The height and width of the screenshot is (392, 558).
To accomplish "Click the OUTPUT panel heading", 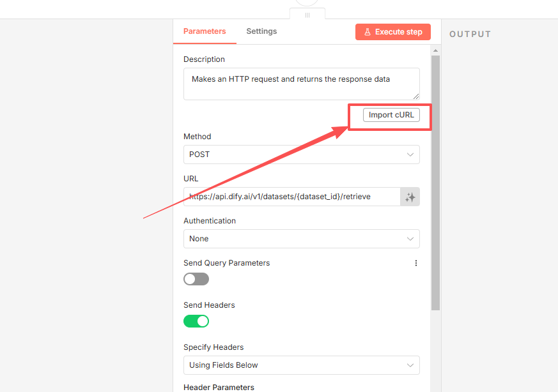I will coord(470,34).
